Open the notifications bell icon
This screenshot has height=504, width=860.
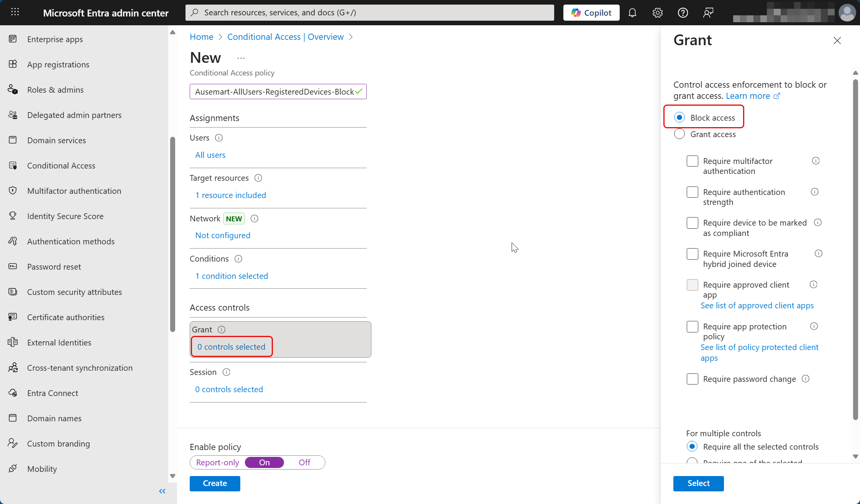[632, 13]
